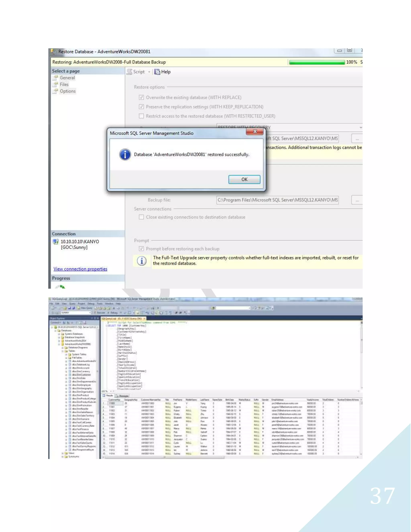Viewport: 411px width, 532px height.
Task: Expand the Database Snapshots node
Action: click(59, 337)
